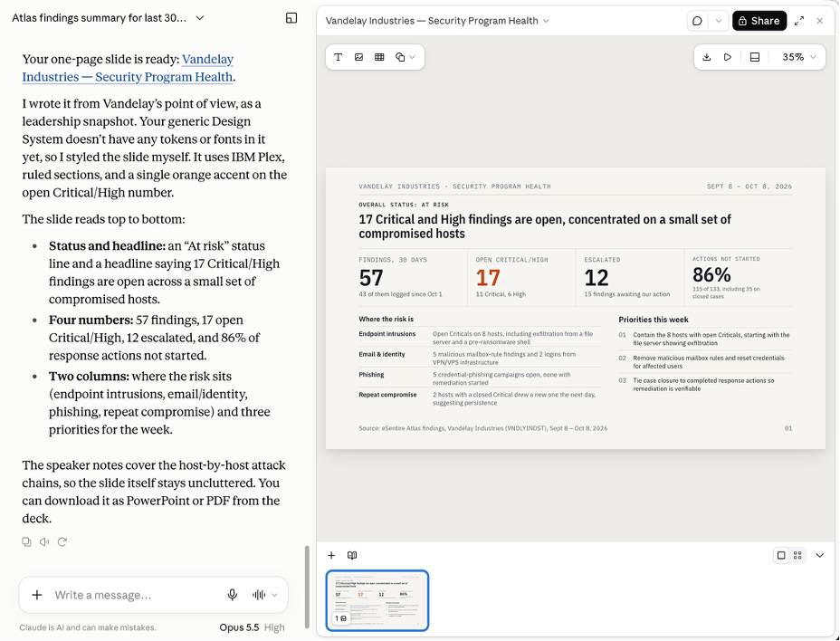Screen dimensions: 840x641
Task: Open the chat title dropdown chevron
Action: click(x=200, y=18)
